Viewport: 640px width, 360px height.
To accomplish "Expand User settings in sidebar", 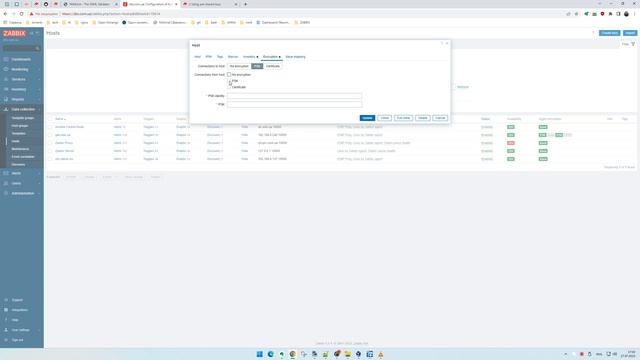I will tap(21, 330).
